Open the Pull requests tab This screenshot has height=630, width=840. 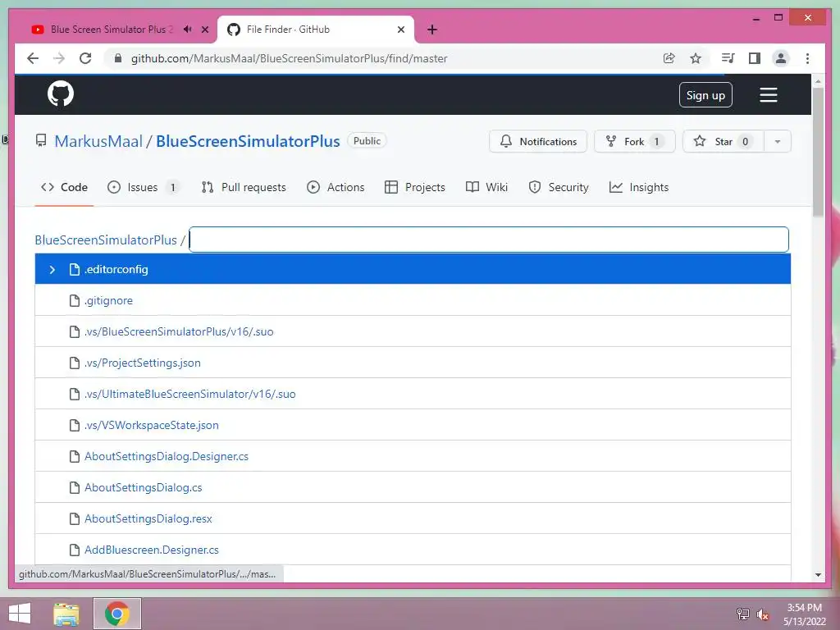click(x=243, y=187)
